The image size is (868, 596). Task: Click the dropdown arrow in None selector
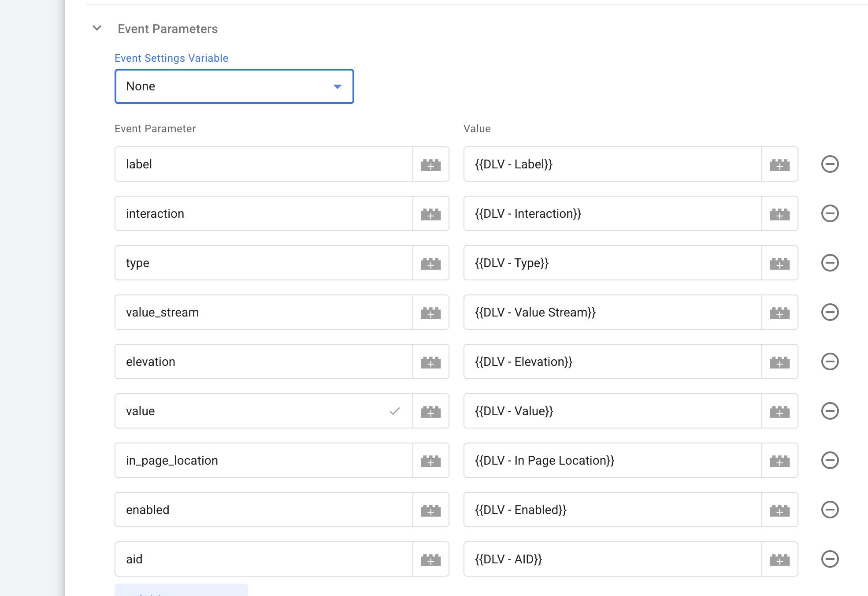338,86
